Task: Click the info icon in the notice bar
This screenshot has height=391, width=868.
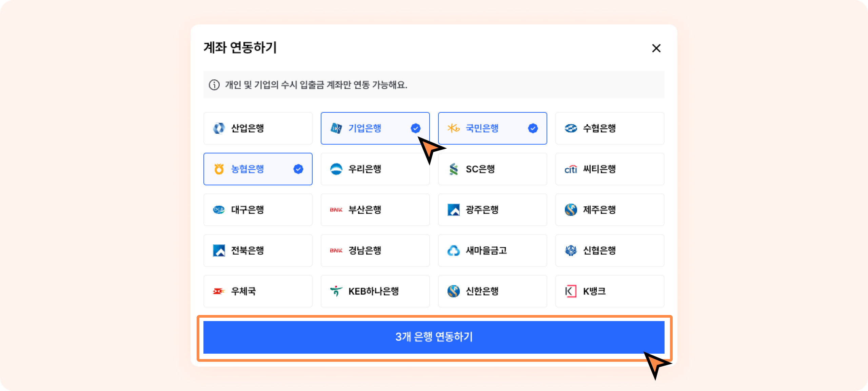Action: coord(214,85)
